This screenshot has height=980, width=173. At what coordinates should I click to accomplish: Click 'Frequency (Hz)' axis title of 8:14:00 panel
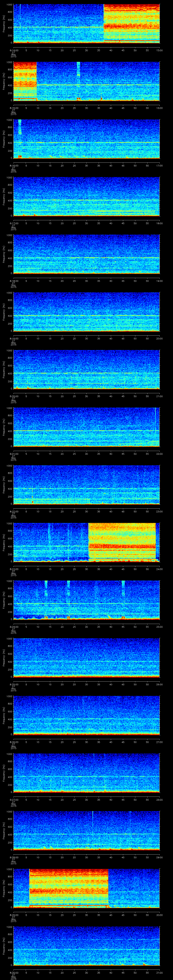4,24
